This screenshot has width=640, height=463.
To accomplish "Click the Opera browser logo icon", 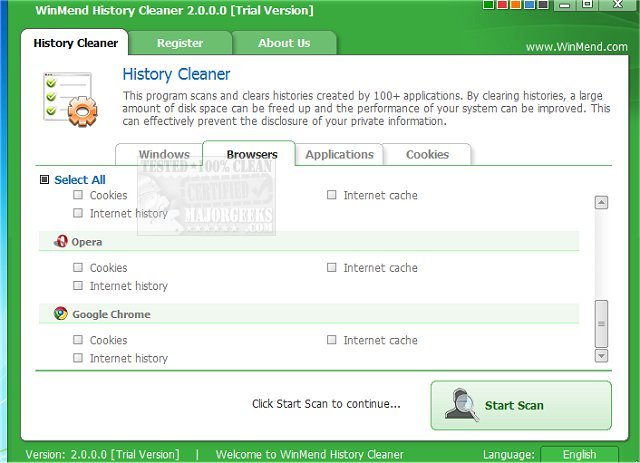I will [x=61, y=242].
